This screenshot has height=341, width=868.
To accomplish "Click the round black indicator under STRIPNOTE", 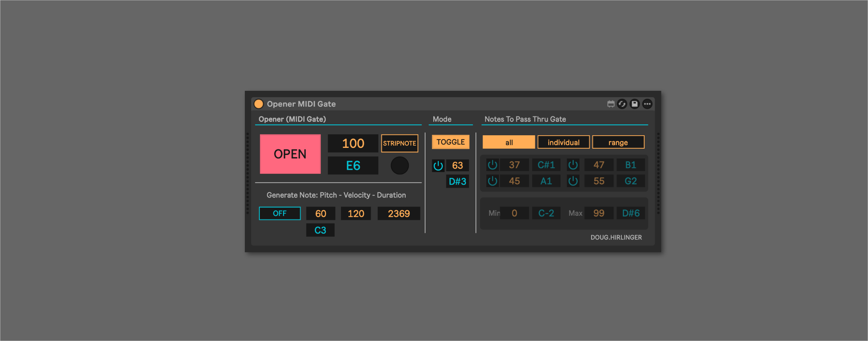I will coord(400,166).
